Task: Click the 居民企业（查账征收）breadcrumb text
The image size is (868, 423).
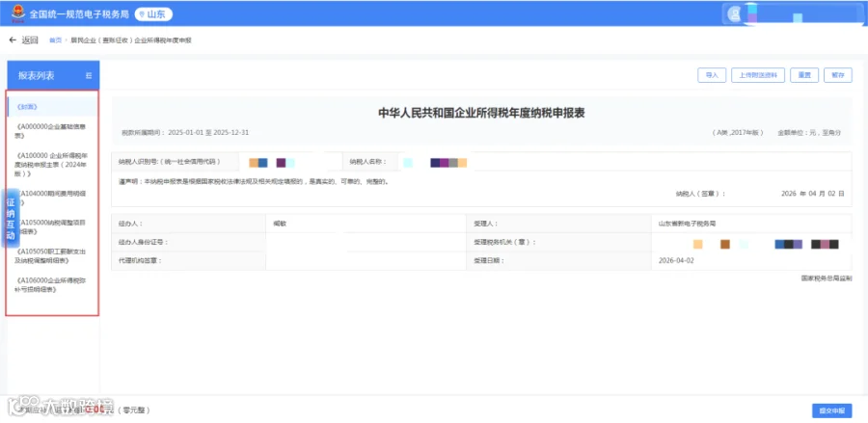Action: [x=130, y=40]
